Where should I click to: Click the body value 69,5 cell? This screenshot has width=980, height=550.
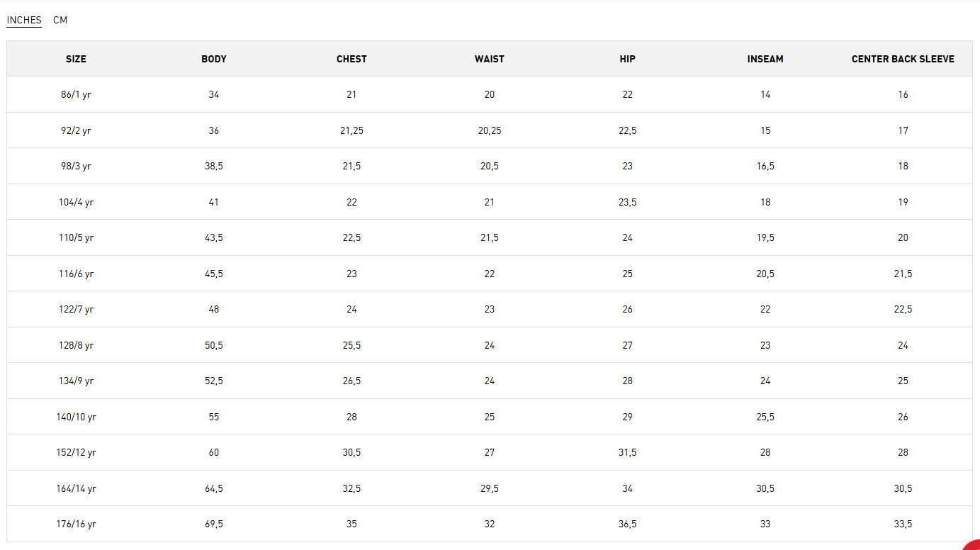coord(214,524)
